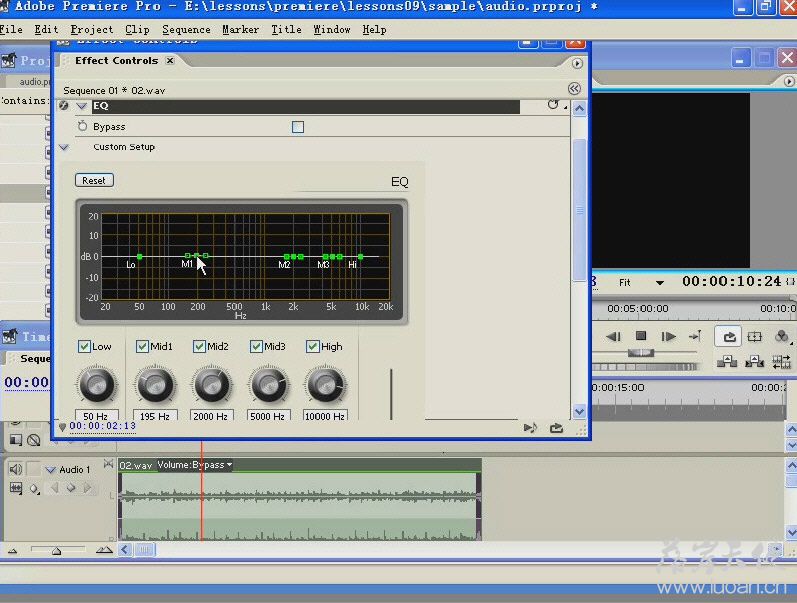Open the Marker menu
797x603 pixels.
pyautogui.click(x=240, y=29)
